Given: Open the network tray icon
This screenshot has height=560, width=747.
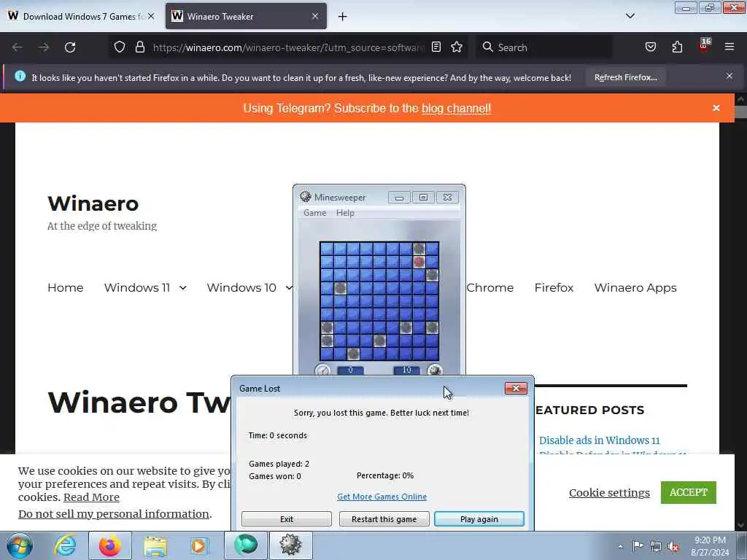Looking at the screenshot, I should pyautogui.click(x=656, y=547).
